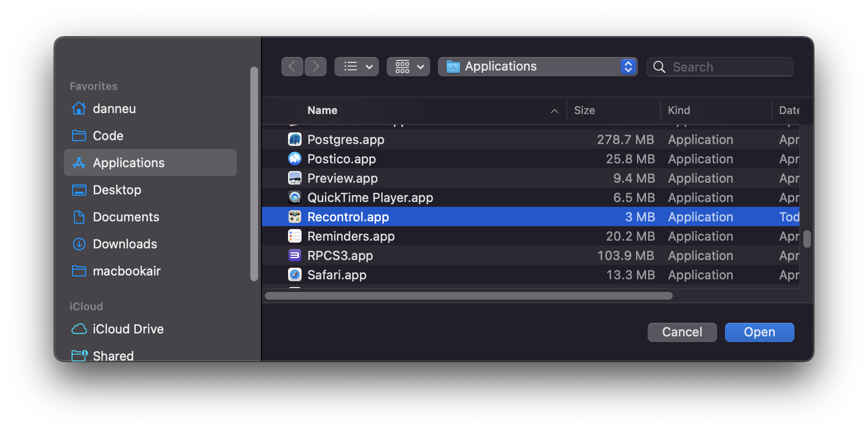Click the Open button
The height and width of the screenshot is (433, 868).
(759, 332)
